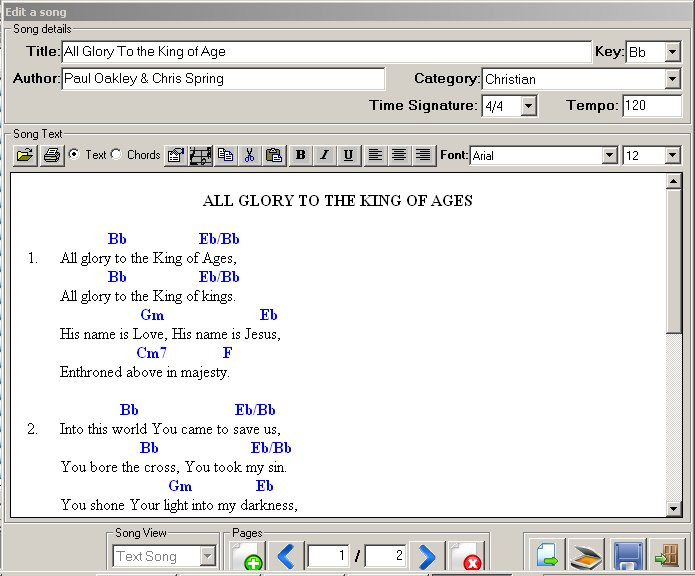Select the Chords radio button
Image resolution: width=695 pixels, height=576 pixels.
point(116,154)
